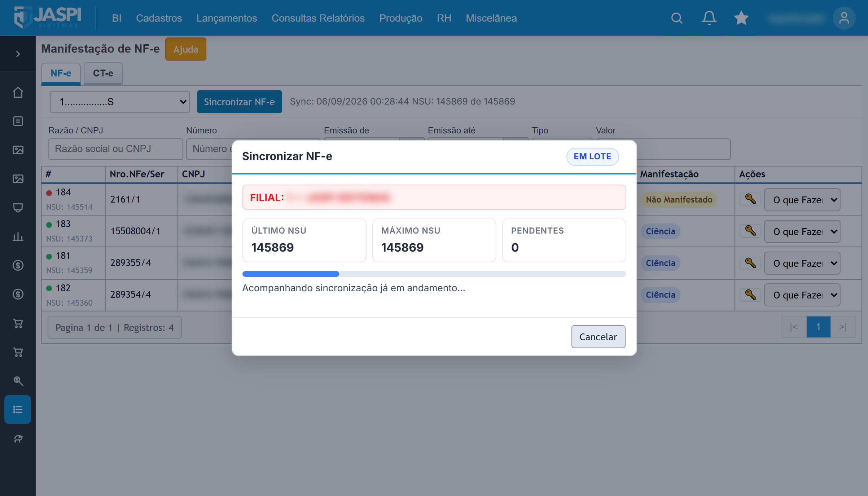The image size is (868, 496).
Task: Click the key icon for row 184
Action: click(750, 199)
